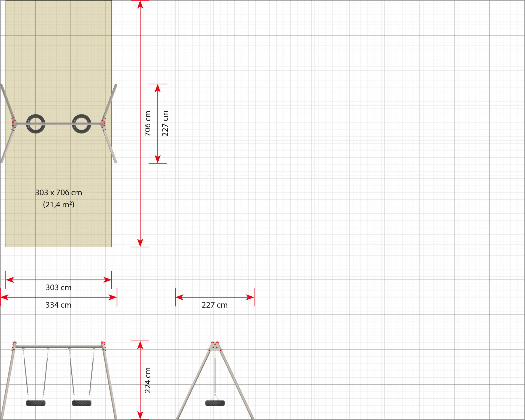Click the top arrowhead of the 706 cm dimension
The width and height of the screenshot is (525, 420).
tap(140, 4)
